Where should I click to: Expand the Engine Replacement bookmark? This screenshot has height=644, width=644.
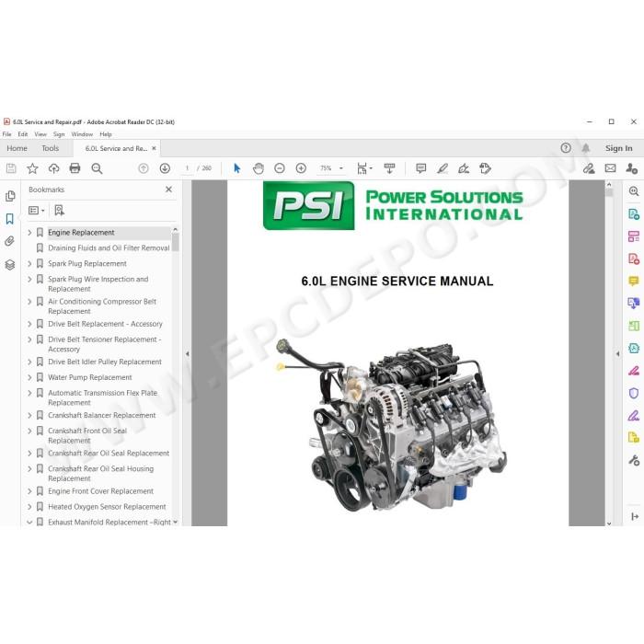(x=29, y=233)
